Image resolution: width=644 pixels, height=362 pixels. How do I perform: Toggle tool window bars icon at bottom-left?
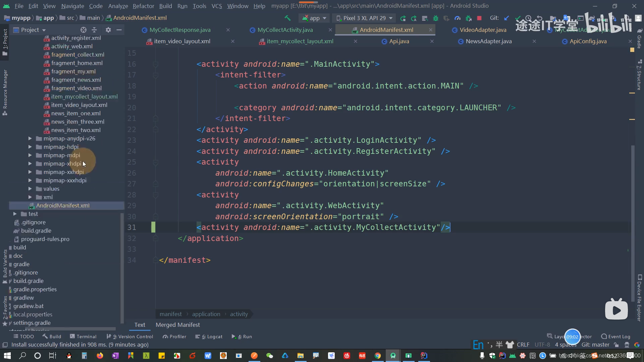click(5, 345)
